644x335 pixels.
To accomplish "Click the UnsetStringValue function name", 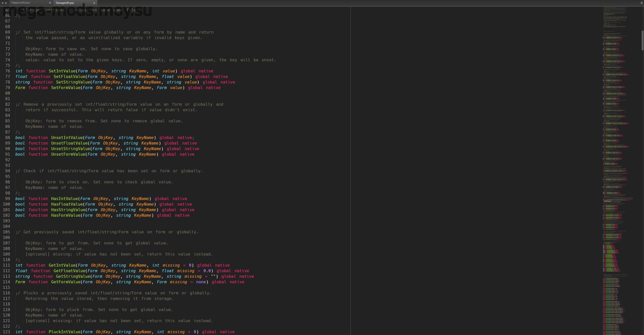I will 71,149.
